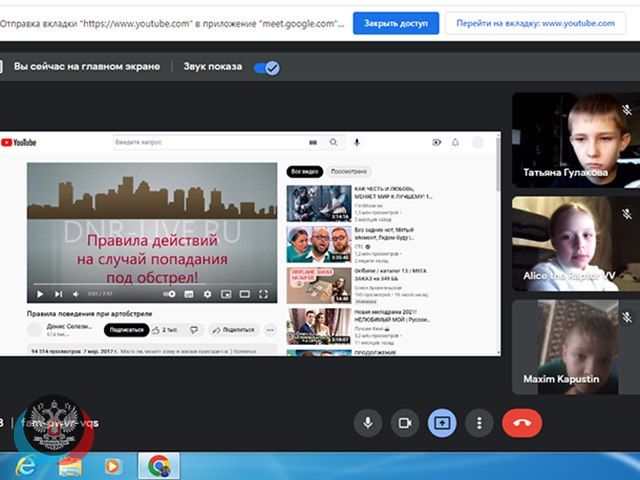Open YouTube notifications bell
The width and height of the screenshot is (640, 480).
click(x=456, y=142)
